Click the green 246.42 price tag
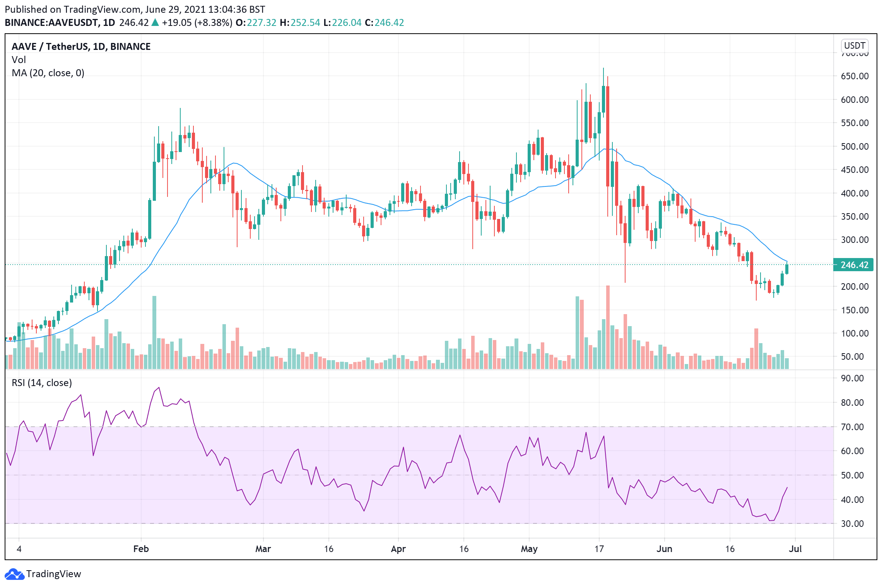This screenshot has height=588, width=882. coord(853,265)
